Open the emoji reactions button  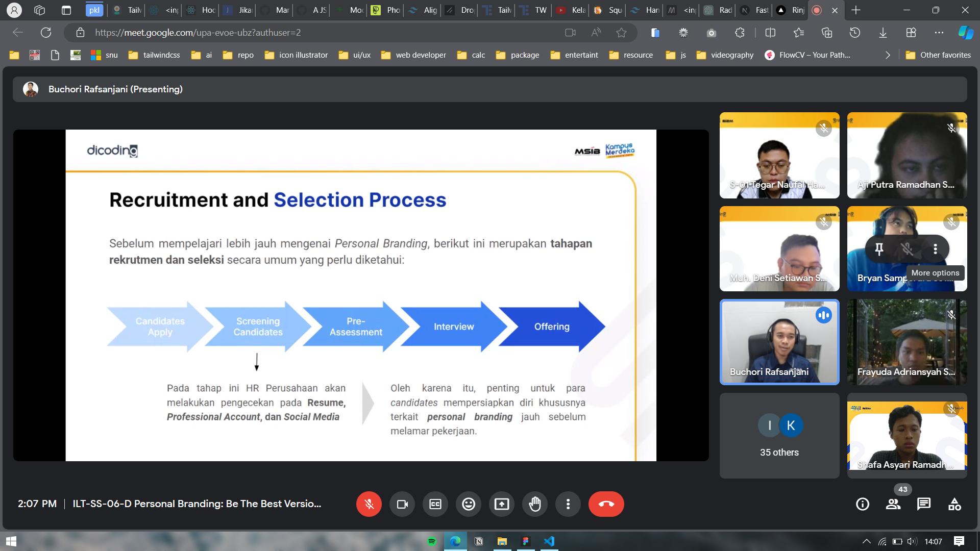click(469, 504)
